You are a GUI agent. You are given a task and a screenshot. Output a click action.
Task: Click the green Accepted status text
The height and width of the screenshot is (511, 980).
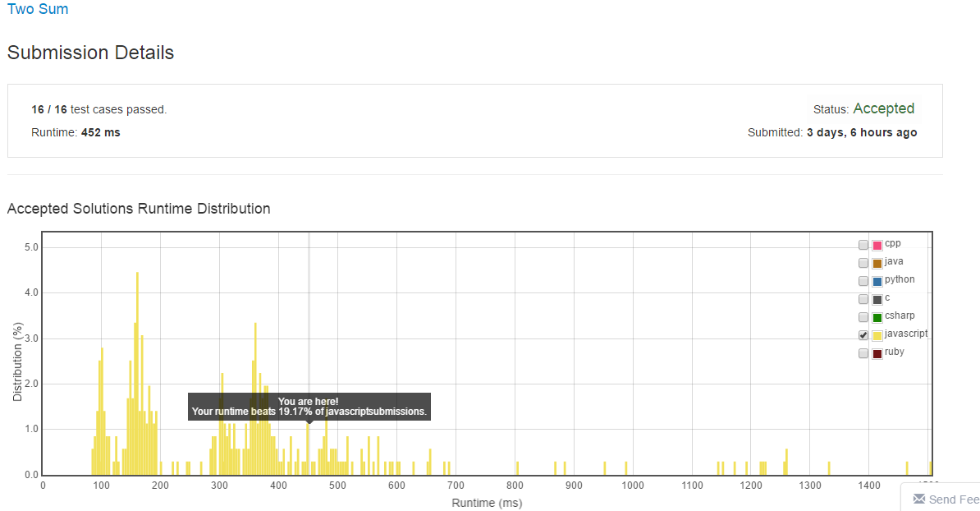click(x=883, y=108)
